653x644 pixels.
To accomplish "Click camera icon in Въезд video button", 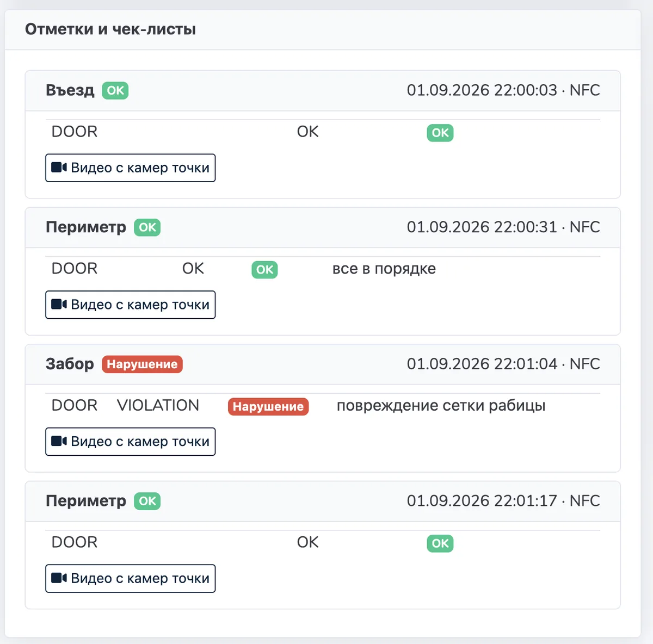I will click(59, 168).
